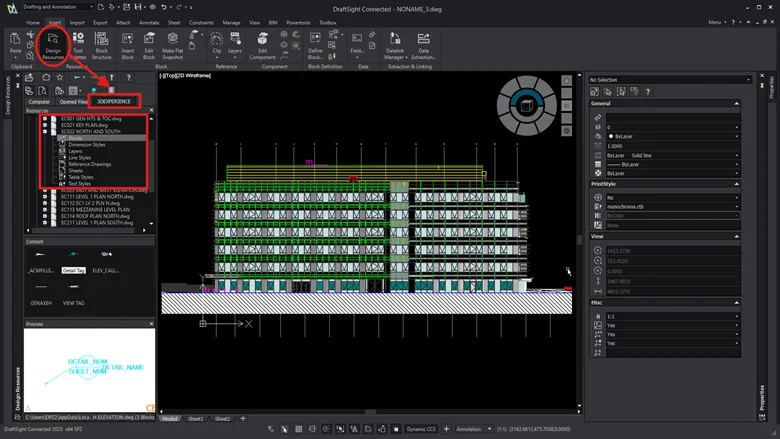The height and width of the screenshot is (439, 780).
Task: Expand the EC001 GEN NTS & TOC.dwg node
Action: 45,118
